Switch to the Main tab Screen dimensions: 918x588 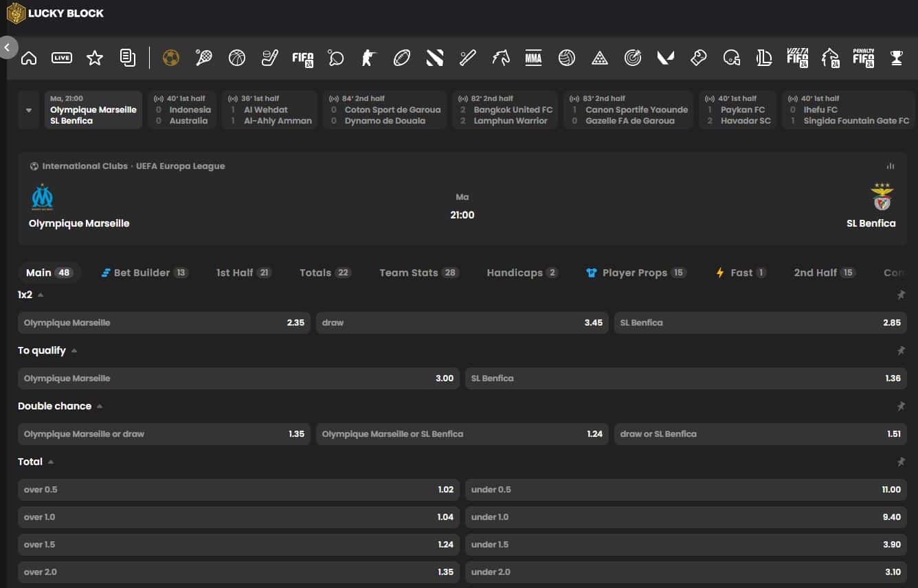point(49,273)
